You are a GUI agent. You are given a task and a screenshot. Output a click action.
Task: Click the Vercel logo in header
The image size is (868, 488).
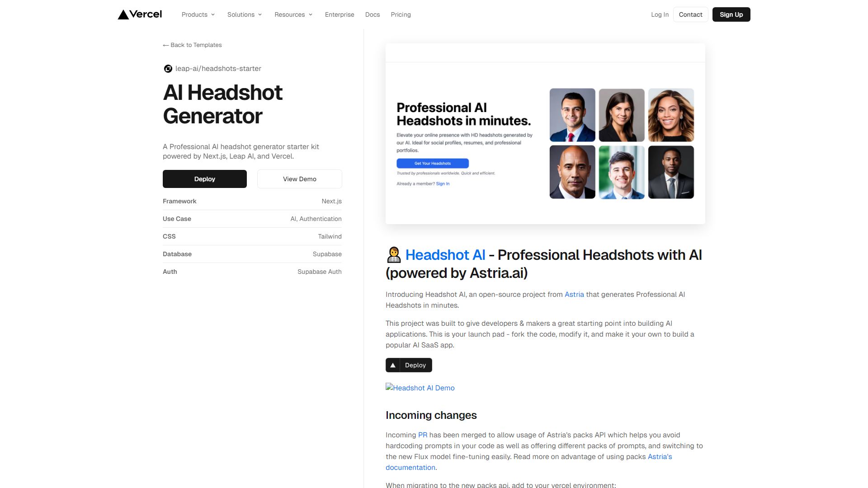pos(140,14)
